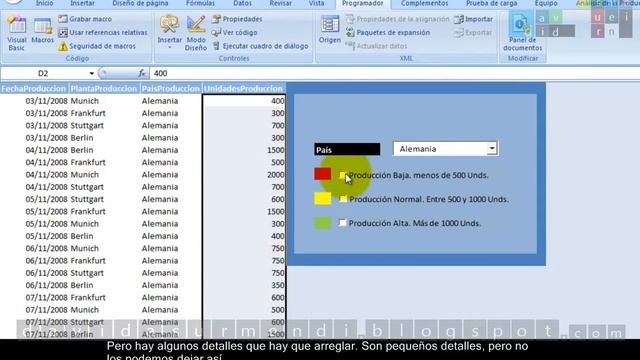
Task: Open the Name Box dropdown arrow
Action: [91, 73]
